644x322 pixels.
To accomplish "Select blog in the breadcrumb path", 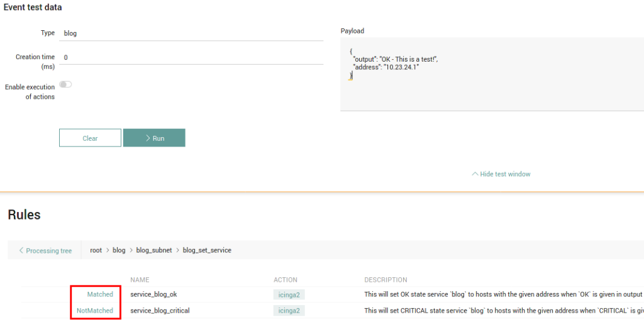I will (x=119, y=250).
